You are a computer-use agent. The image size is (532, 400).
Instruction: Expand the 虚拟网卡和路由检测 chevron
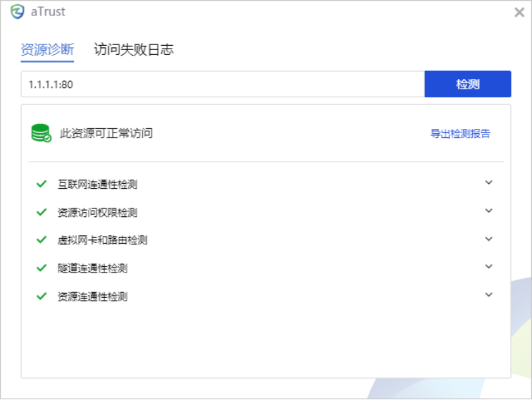[x=488, y=239]
